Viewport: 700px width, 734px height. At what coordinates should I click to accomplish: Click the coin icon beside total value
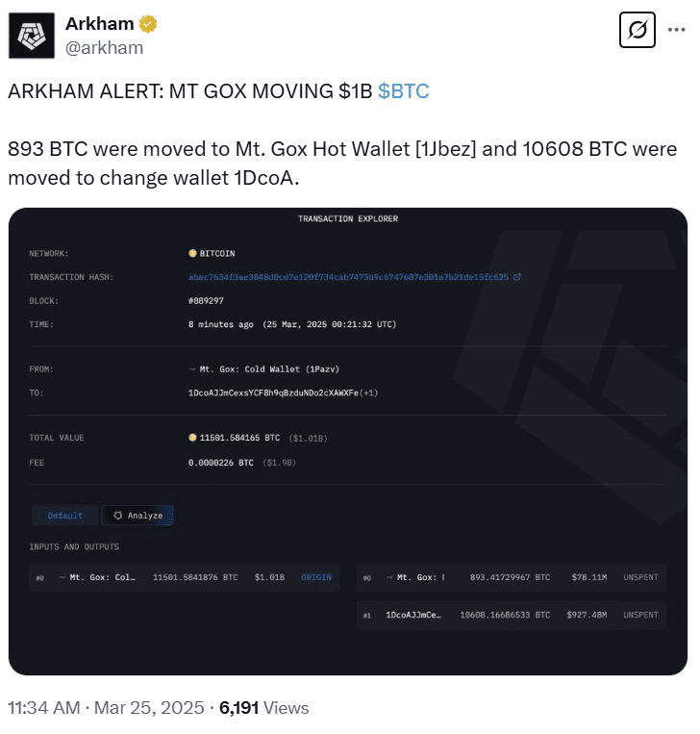pyautogui.click(x=192, y=437)
